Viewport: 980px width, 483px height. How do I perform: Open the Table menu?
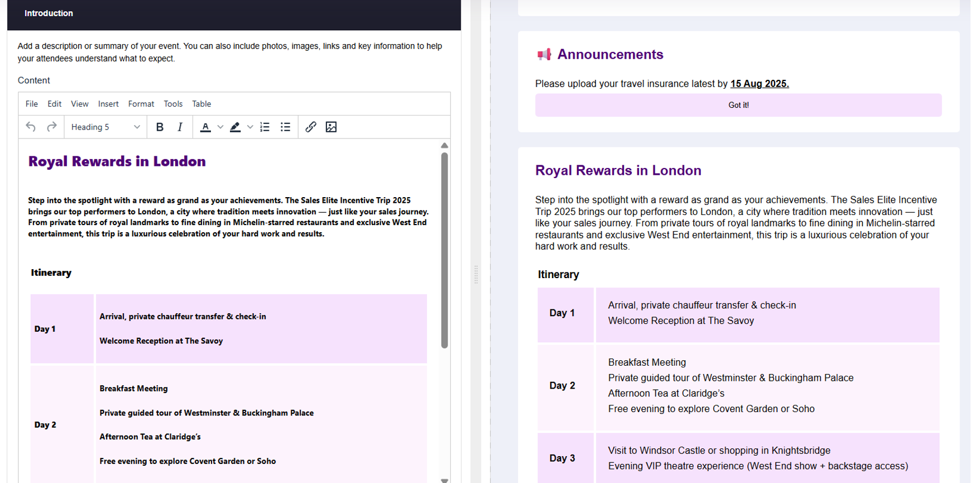tap(201, 104)
